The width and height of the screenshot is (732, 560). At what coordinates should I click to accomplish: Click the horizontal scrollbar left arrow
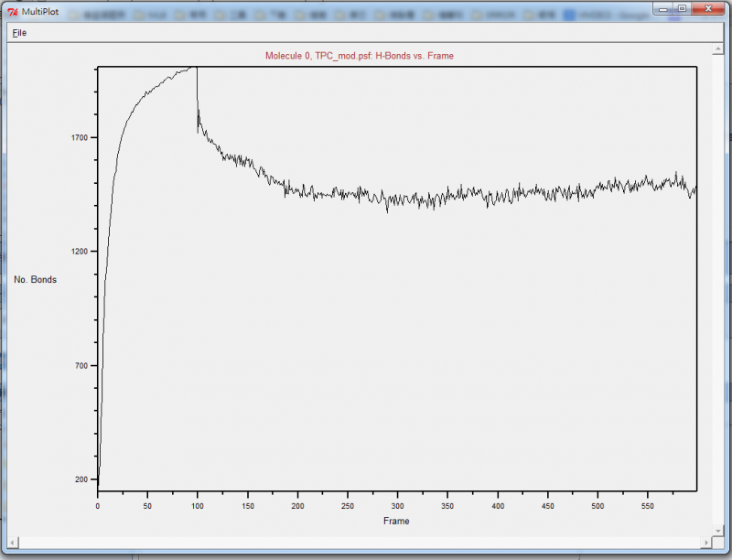[13, 543]
